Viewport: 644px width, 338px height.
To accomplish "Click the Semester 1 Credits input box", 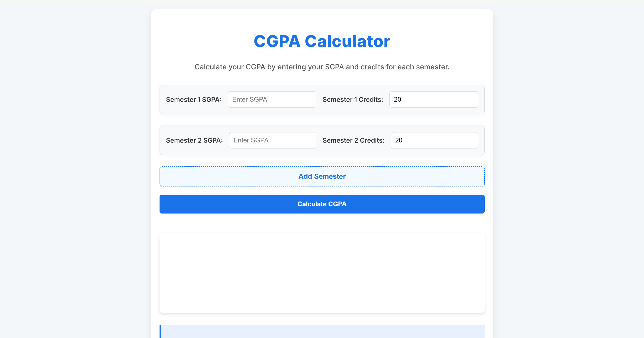I will click(x=433, y=99).
